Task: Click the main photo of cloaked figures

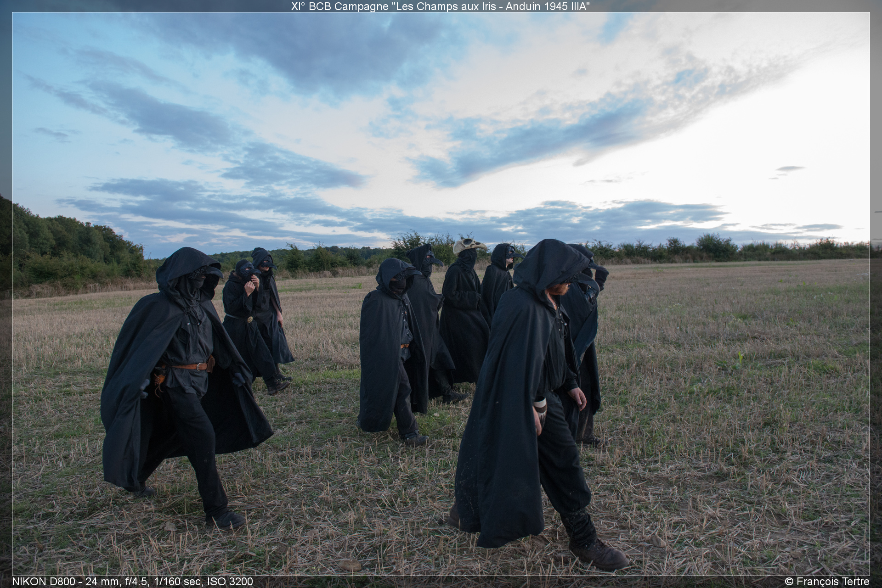Action: [x=441, y=294]
